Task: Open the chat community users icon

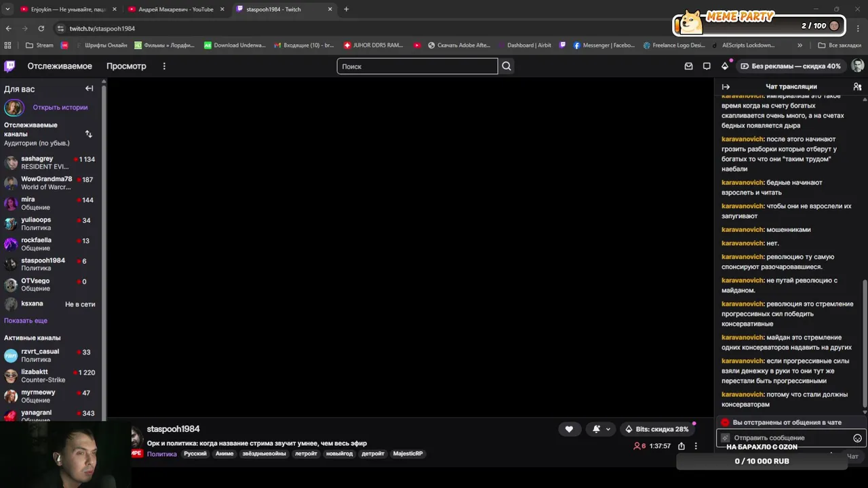Action: [x=857, y=87]
